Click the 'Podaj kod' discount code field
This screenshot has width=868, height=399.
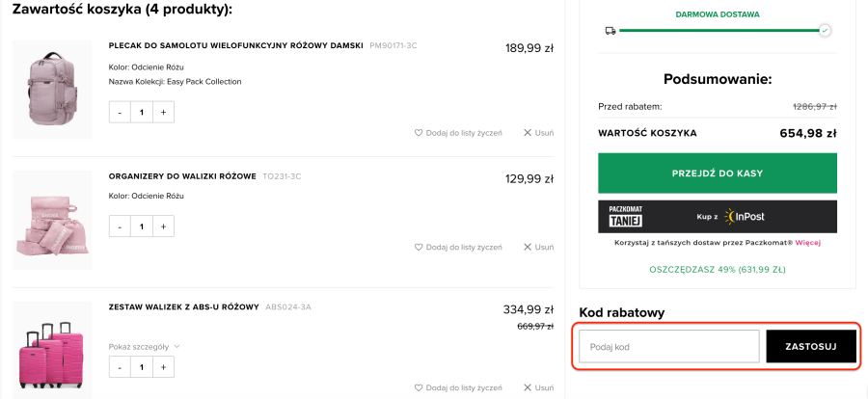(x=668, y=346)
